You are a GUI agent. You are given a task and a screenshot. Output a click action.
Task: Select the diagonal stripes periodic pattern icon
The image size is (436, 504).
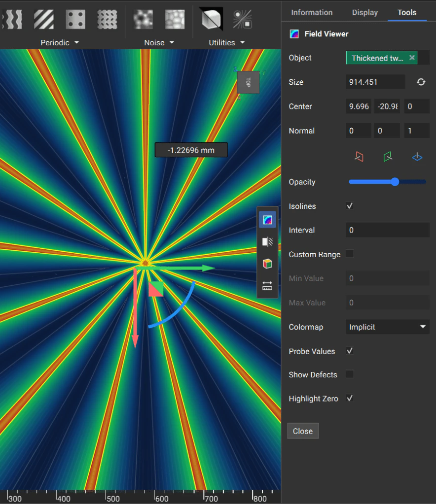click(x=44, y=19)
